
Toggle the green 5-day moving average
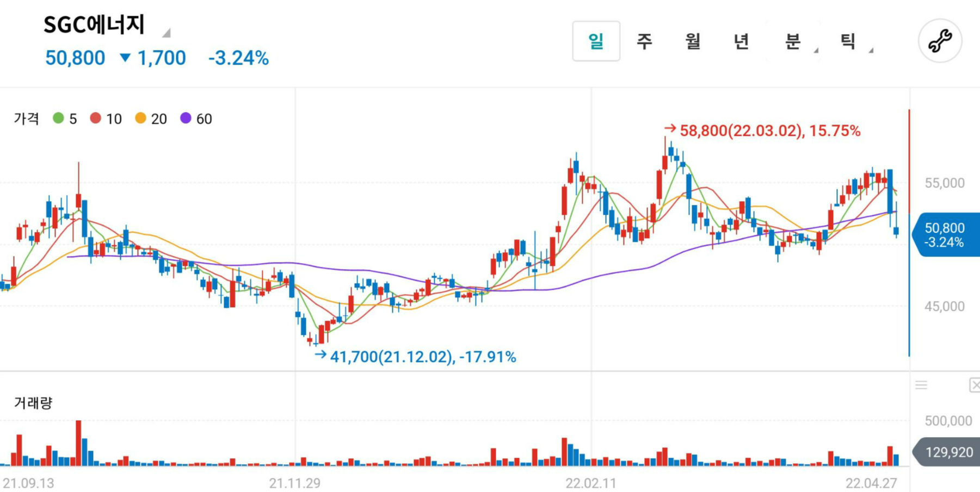[x=65, y=119]
